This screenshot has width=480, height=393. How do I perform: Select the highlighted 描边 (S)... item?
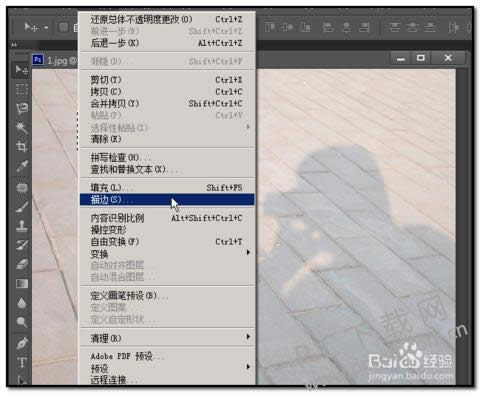point(167,200)
